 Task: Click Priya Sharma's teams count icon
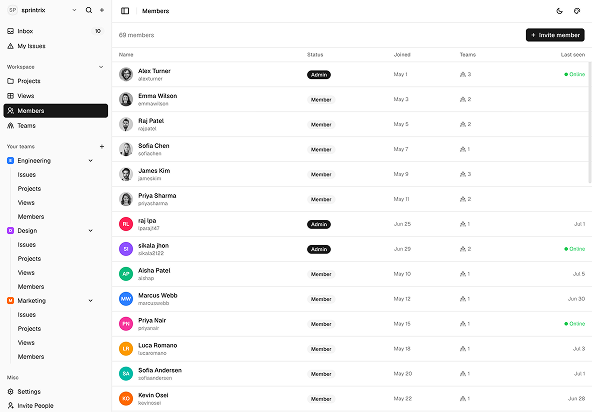tap(462, 199)
